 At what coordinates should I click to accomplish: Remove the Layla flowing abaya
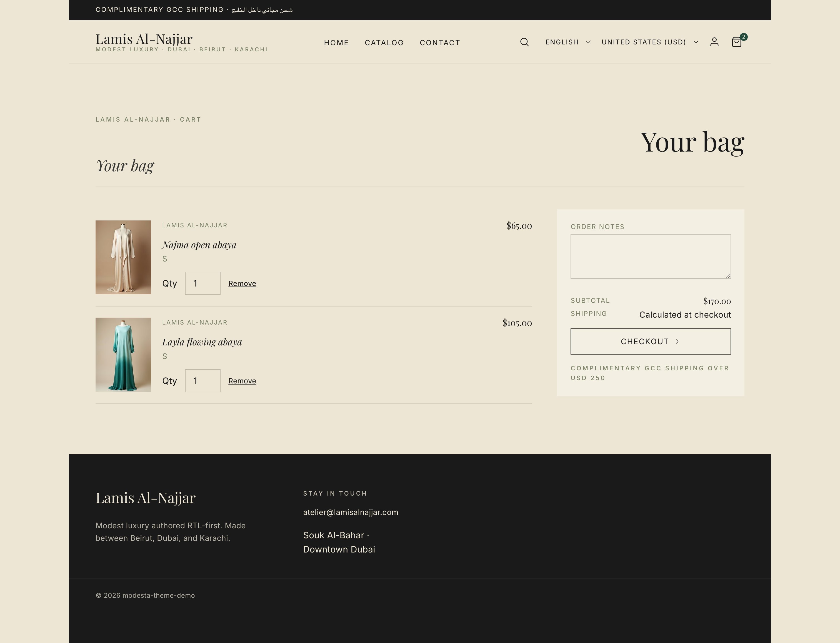coord(242,381)
